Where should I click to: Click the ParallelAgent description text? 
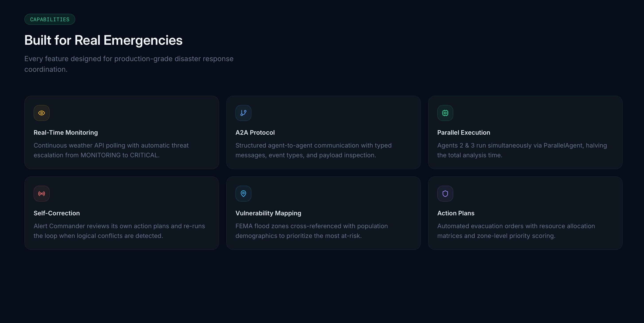[522, 150]
